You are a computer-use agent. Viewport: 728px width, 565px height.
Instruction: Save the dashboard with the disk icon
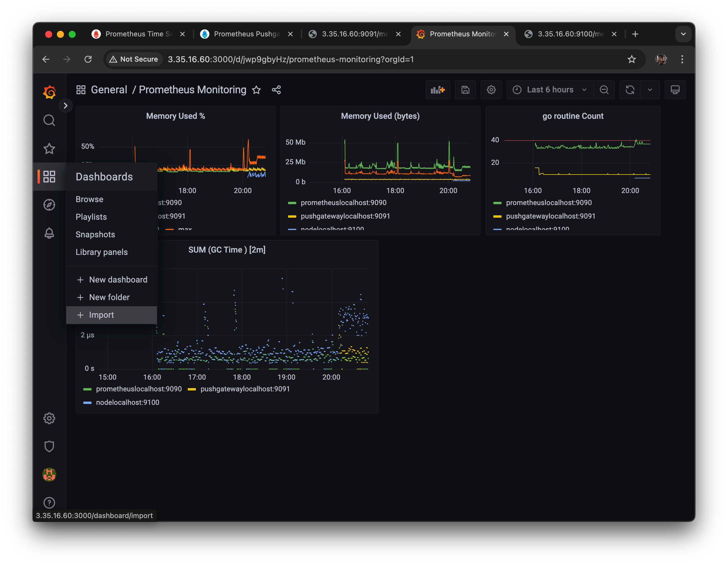pyautogui.click(x=465, y=90)
